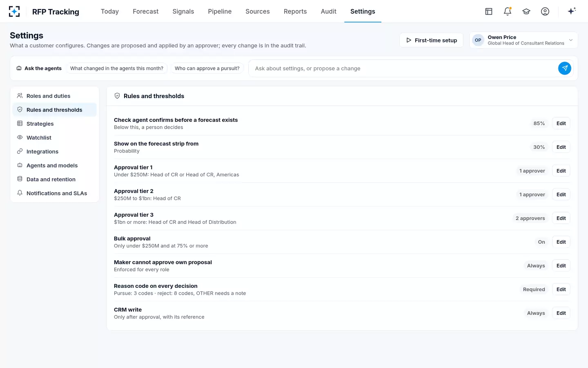The height and width of the screenshot is (368, 588).
Task: Select Roles and duties in sidebar
Action: [55, 96]
